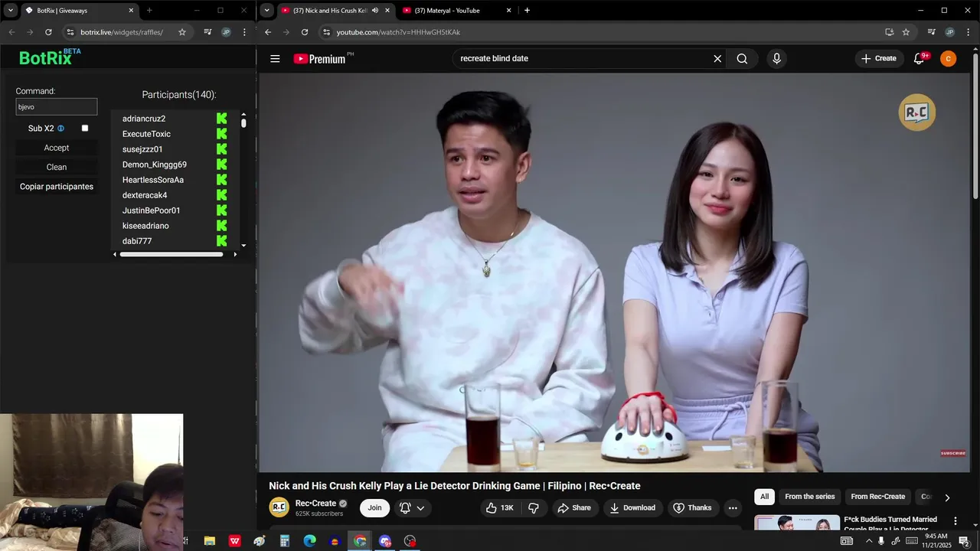Viewport: 980px width, 551px height.
Task: Share the video
Action: click(x=574, y=507)
